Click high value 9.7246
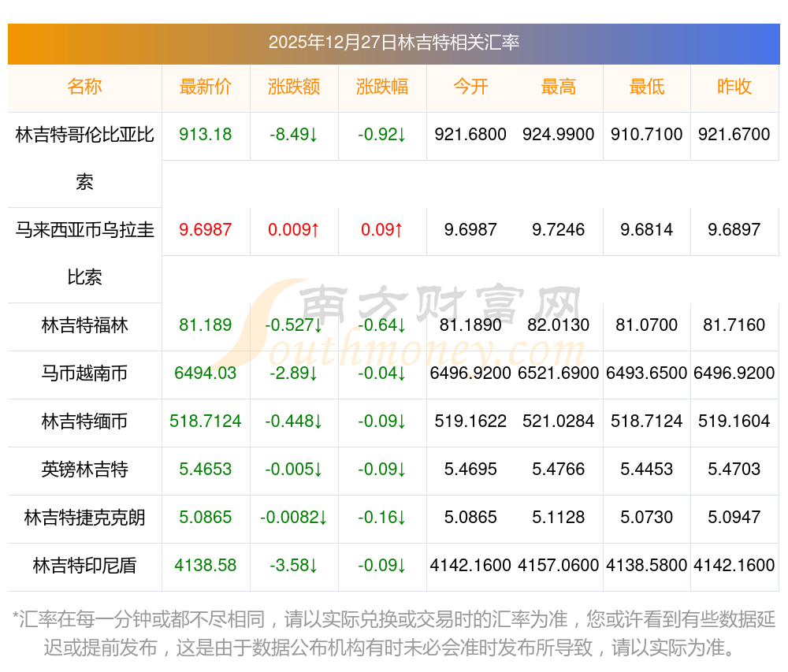 559,229
